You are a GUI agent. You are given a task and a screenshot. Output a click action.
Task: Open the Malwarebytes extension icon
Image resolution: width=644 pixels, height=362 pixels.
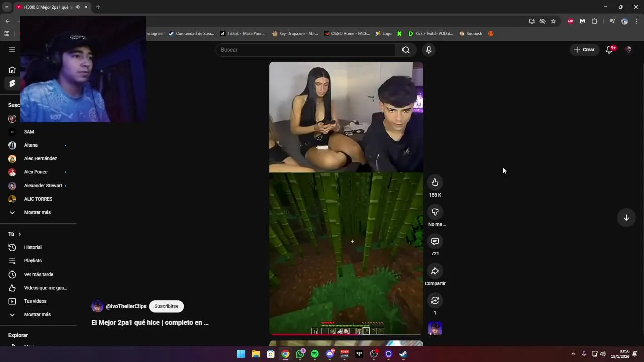(582, 21)
